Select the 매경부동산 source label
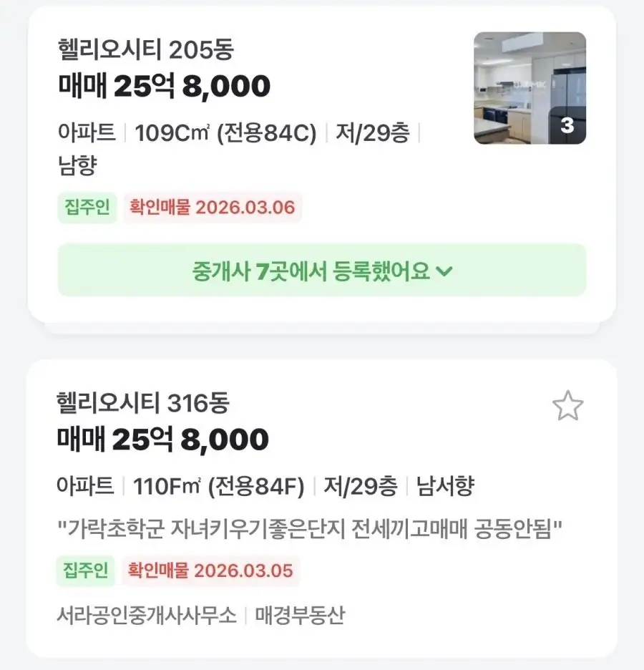The width and height of the screenshot is (644, 670). coord(300,616)
